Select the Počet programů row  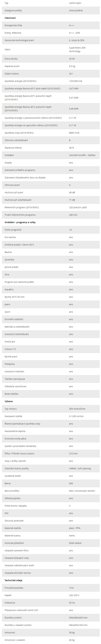51,230
